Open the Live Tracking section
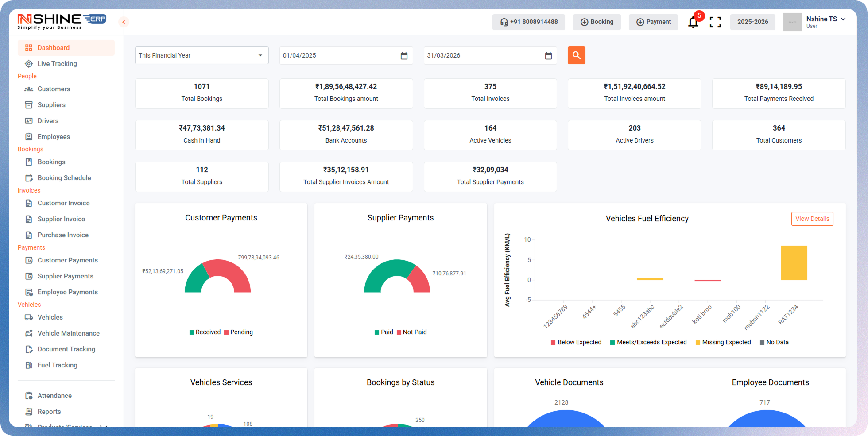This screenshot has width=868, height=436. click(56, 63)
